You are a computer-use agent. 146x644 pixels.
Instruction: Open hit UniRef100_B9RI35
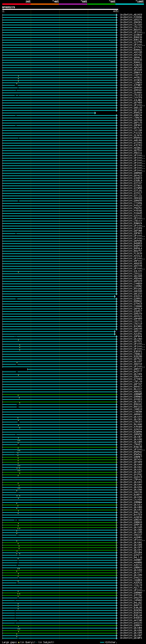point(131,40)
